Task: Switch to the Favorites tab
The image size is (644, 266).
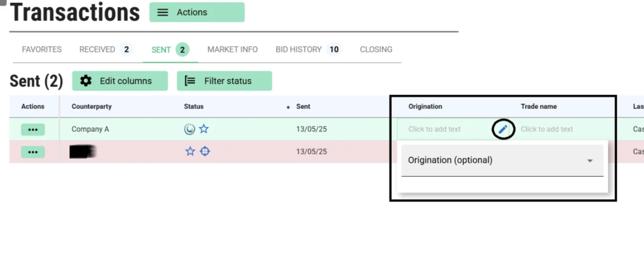Action: pos(42,50)
